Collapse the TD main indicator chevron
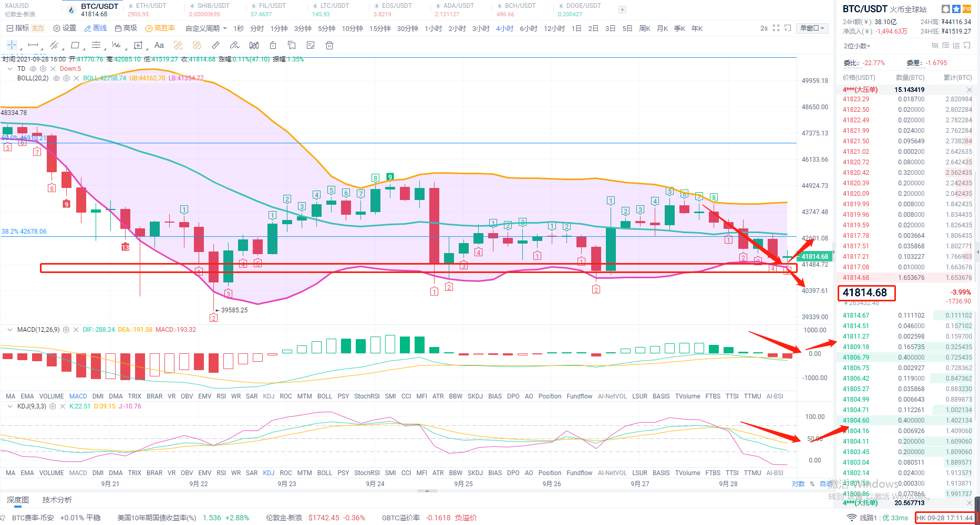This screenshot has height=525, width=980. pyautogui.click(x=10, y=69)
